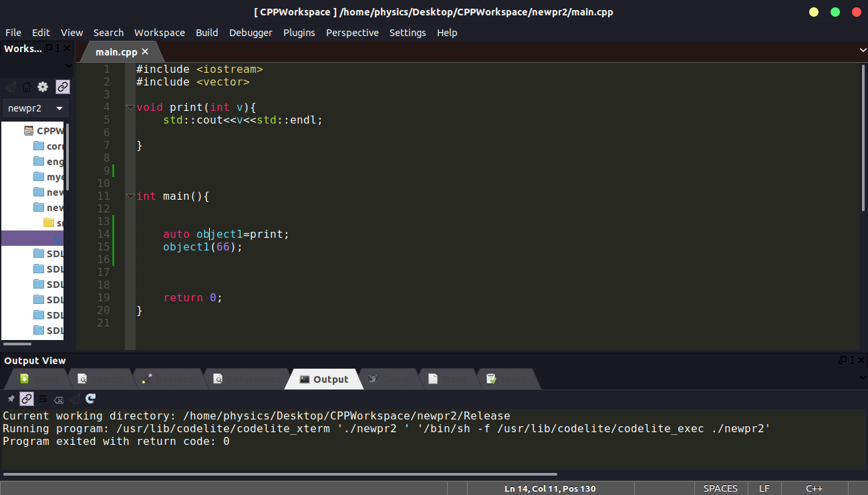
Task: Click the paper plane icon in Workspace toolbar
Action: click(10, 87)
